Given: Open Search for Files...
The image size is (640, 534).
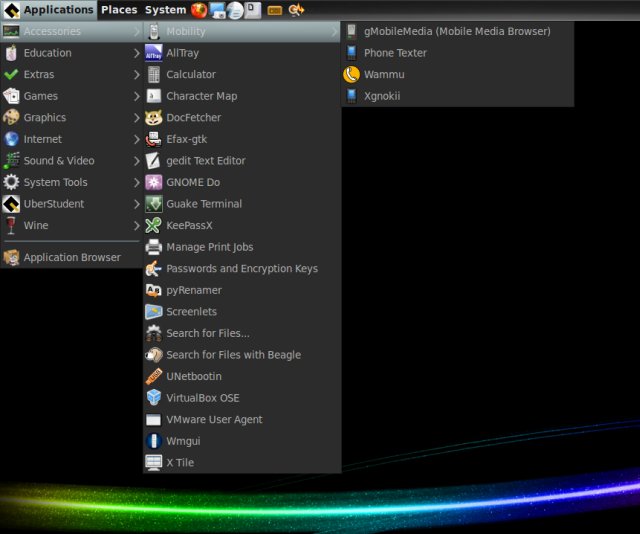Looking at the screenshot, I should pos(242,334).
